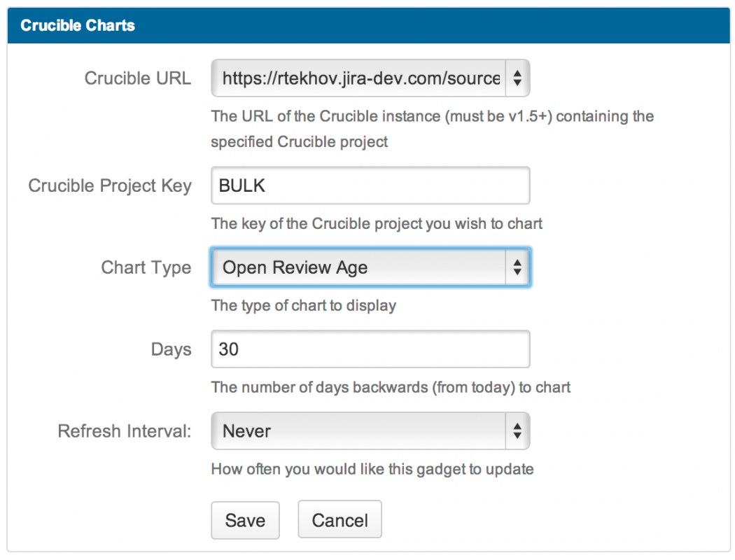Expand the Chart Type dropdown showing Open Review Age
The image size is (735, 560).
click(x=360, y=267)
